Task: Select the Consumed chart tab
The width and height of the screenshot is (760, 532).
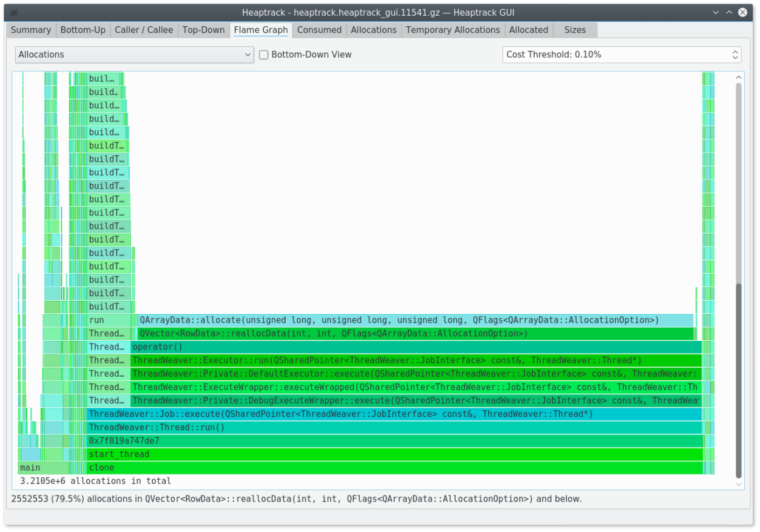Action: [x=319, y=30]
